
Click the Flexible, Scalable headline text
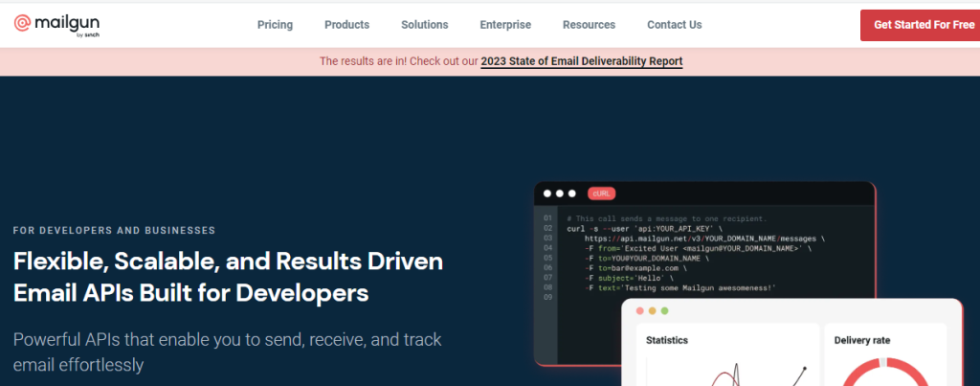click(228, 277)
